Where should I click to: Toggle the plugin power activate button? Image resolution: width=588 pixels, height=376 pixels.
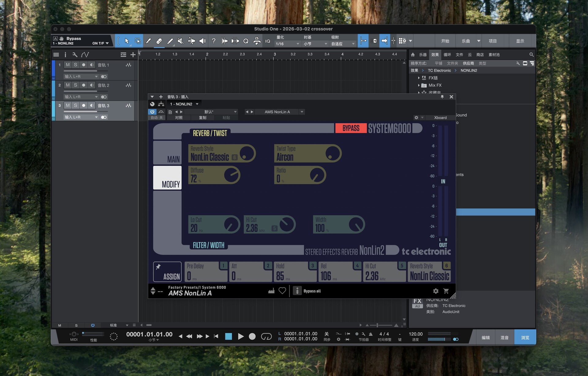tap(152, 112)
